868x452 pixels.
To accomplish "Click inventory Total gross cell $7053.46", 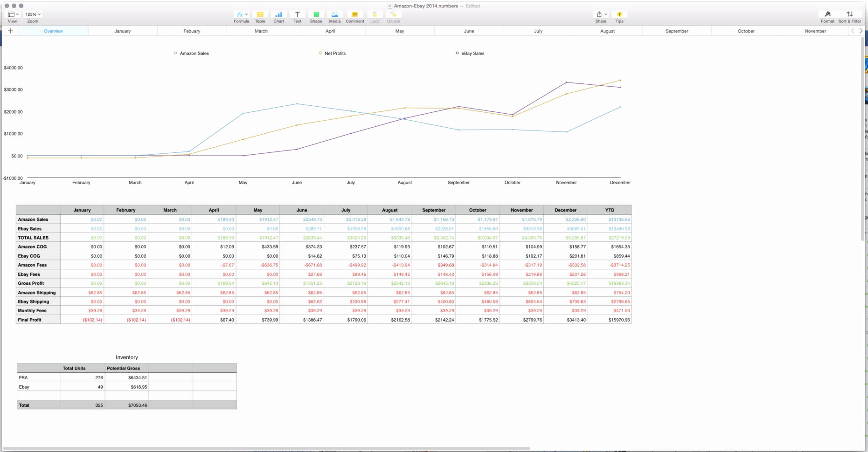I will 127,405.
